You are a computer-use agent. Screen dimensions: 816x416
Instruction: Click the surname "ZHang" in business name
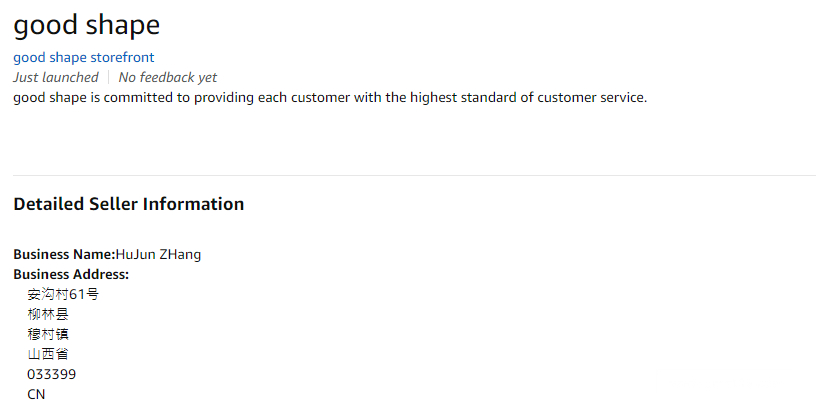pos(180,254)
